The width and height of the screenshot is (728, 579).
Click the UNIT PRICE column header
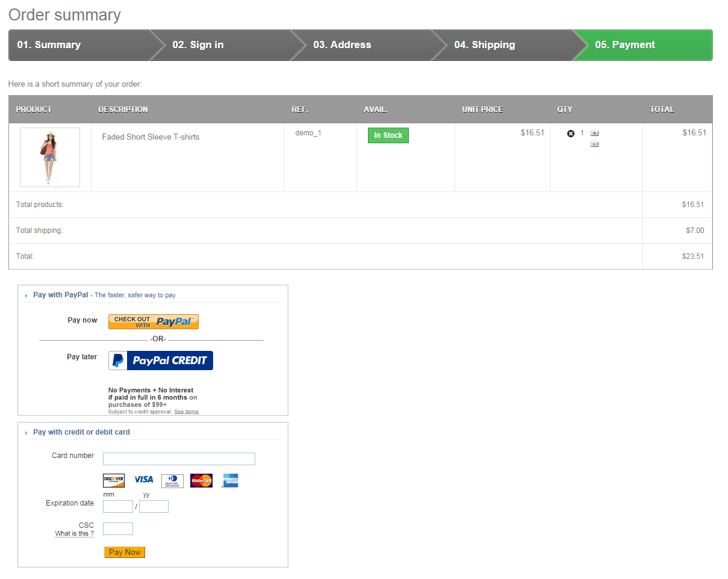click(482, 110)
